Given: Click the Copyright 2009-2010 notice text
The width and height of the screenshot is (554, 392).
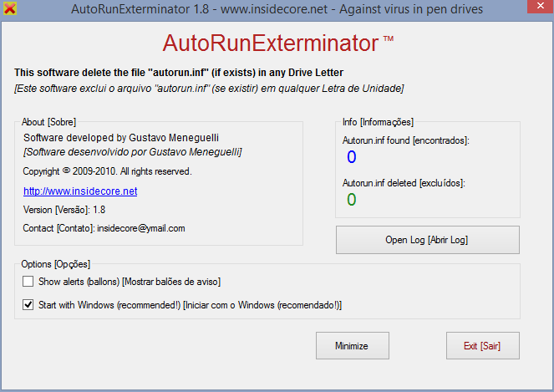Looking at the screenshot, I should click(x=108, y=171).
